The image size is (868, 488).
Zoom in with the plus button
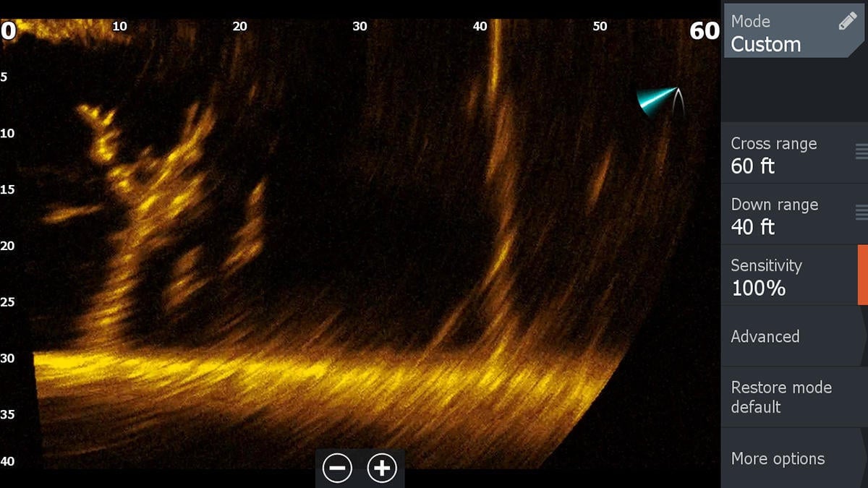(382, 468)
